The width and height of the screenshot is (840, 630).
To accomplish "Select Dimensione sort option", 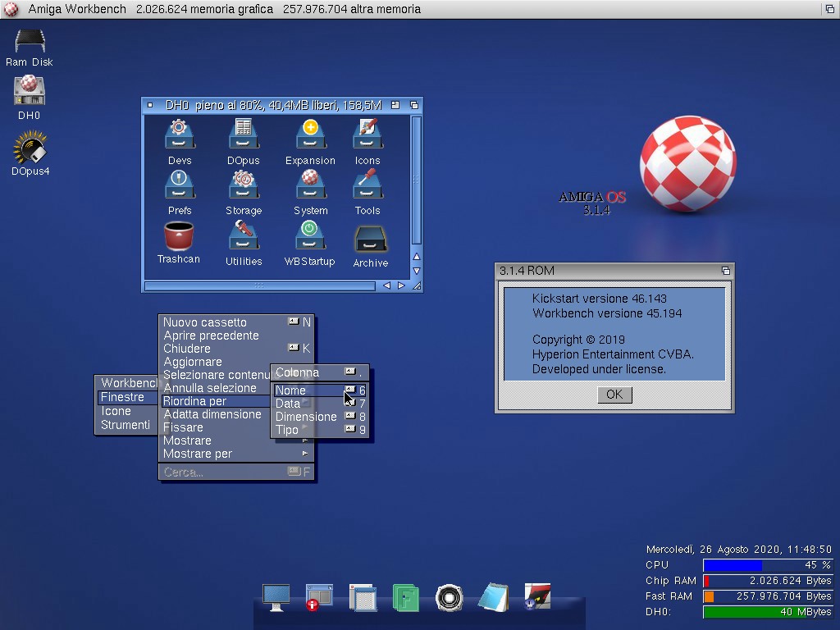I will [x=306, y=417].
